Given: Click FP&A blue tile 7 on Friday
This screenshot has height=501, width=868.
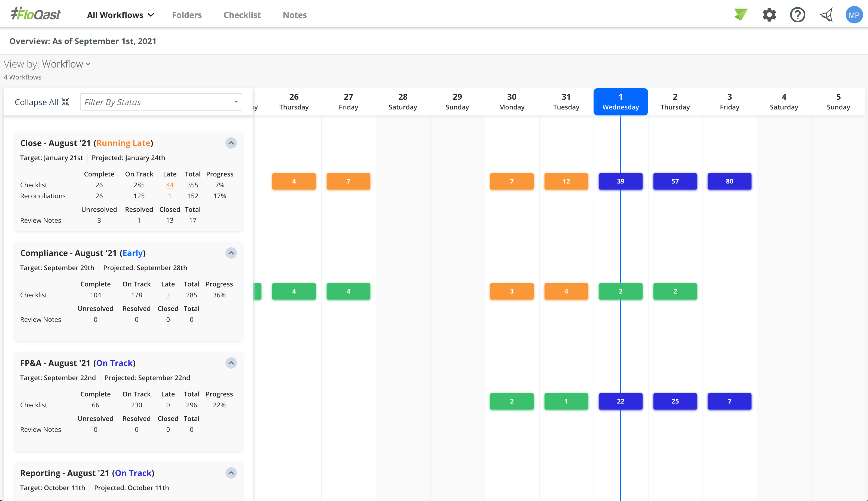Looking at the screenshot, I should tap(730, 402).
